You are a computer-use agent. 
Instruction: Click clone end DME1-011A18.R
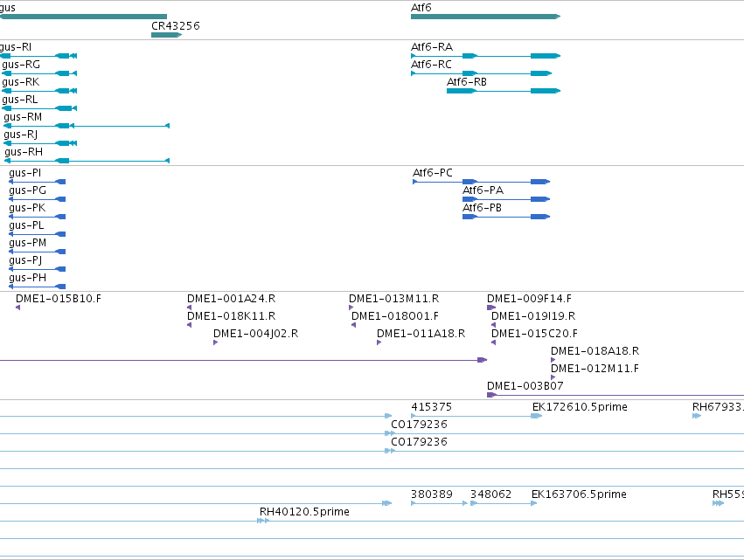379,342
